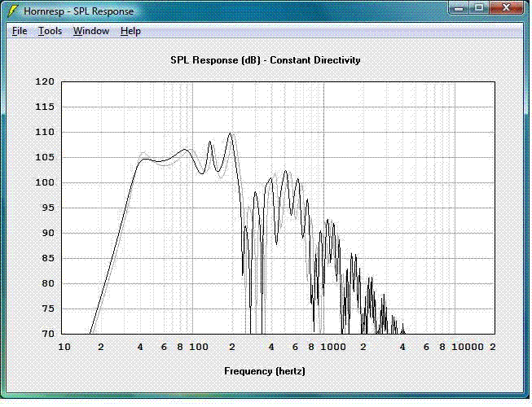Click the 70 dB y-axis label
The height and width of the screenshot is (407, 532).
click(48, 334)
